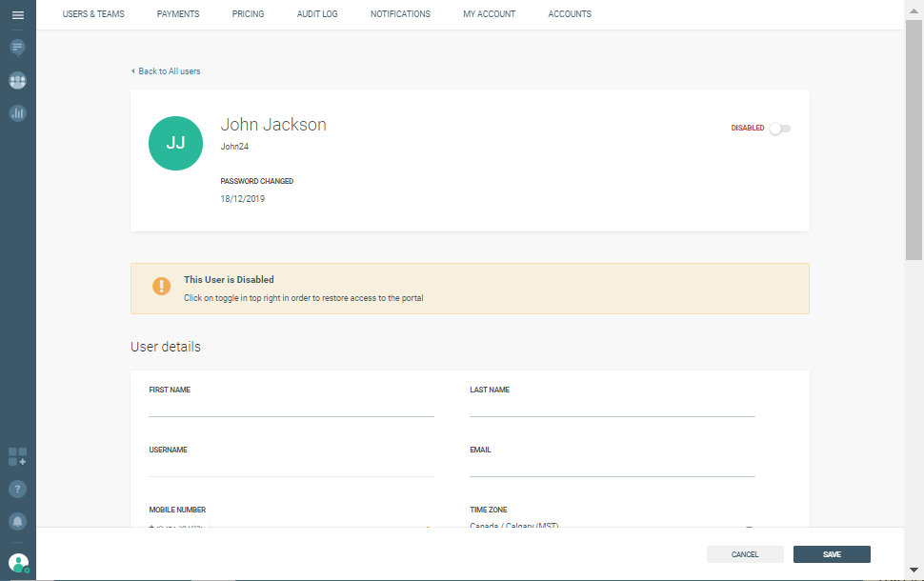Switch to the Audit Log tab
The image size is (924, 581).
[317, 14]
